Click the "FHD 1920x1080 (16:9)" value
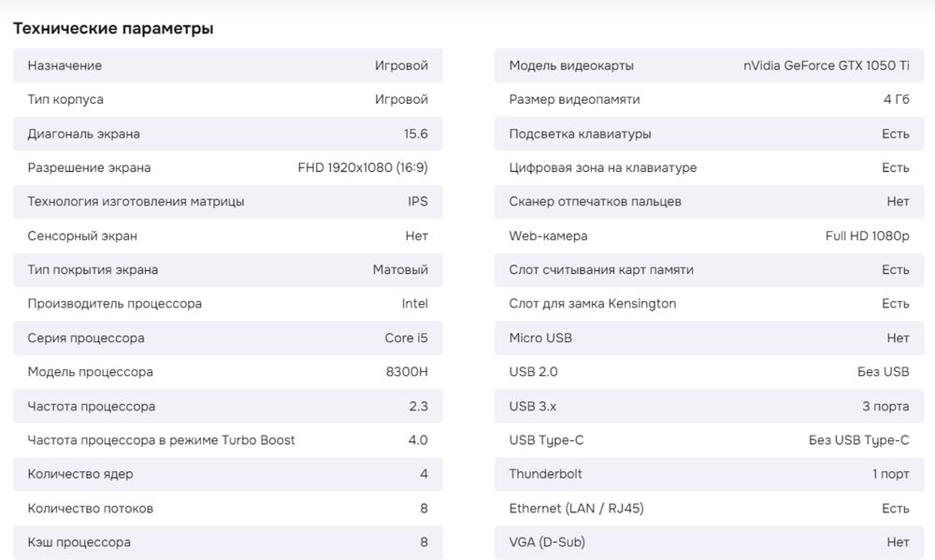This screenshot has width=935, height=560. [363, 168]
